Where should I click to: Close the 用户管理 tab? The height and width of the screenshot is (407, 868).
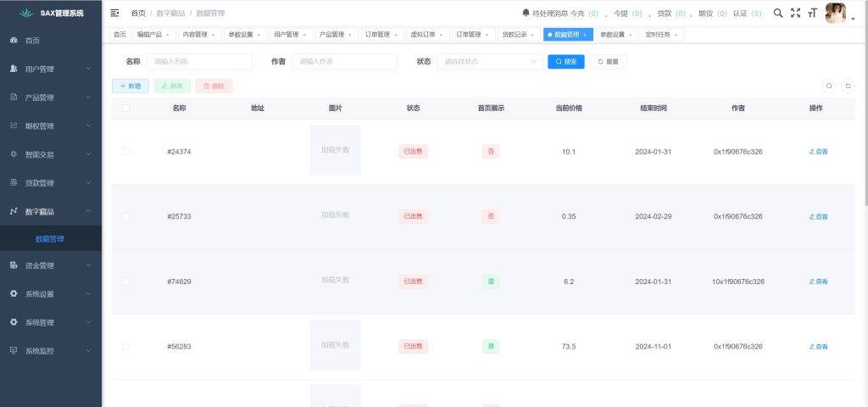coord(304,35)
